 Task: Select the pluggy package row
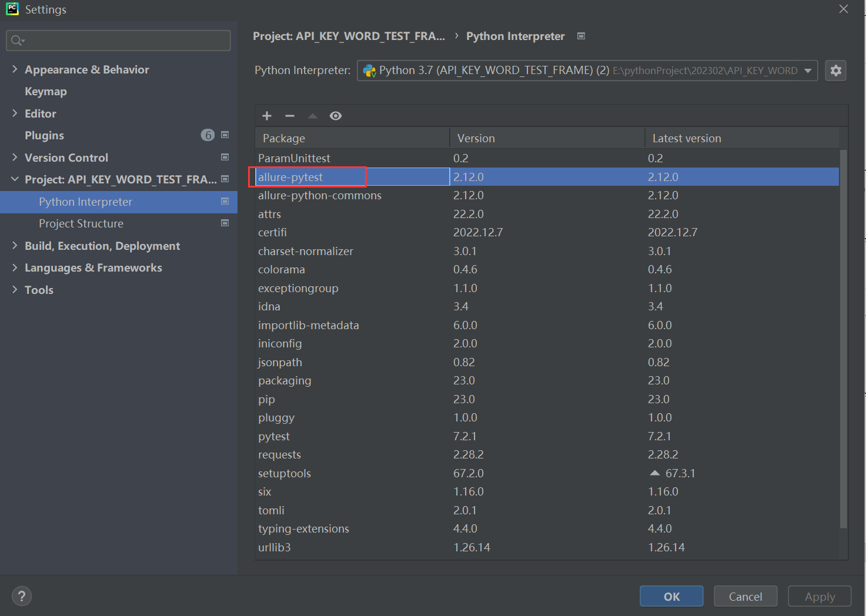[547, 417]
